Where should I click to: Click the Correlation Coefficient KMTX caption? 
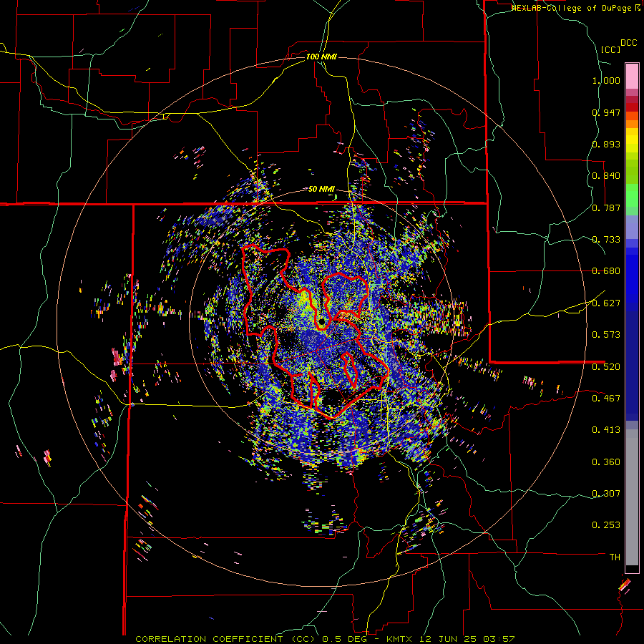click(325, 639)
